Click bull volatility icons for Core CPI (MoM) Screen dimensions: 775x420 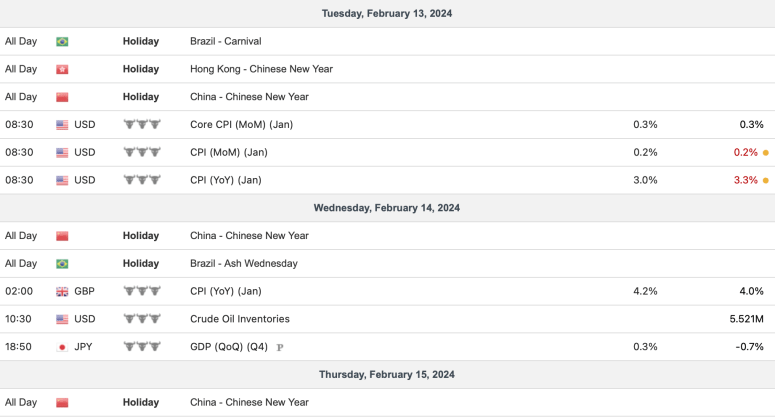[141, 125]
